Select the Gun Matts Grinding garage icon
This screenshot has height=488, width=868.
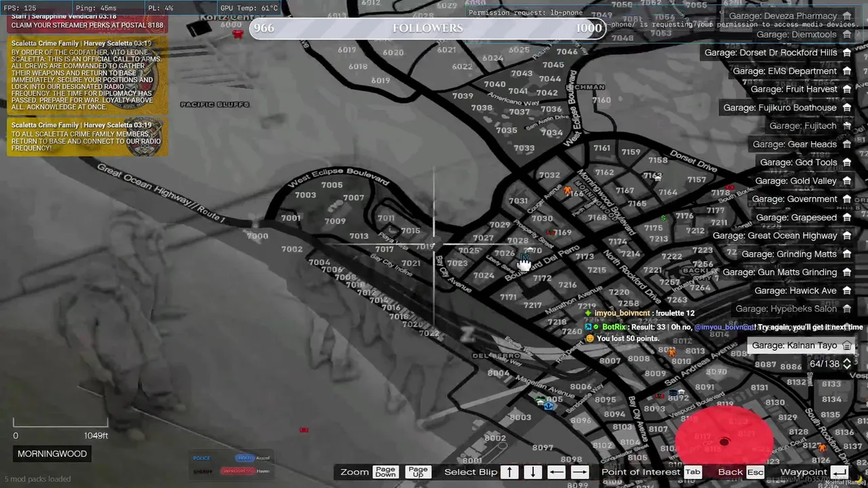(x=847, y=272)
